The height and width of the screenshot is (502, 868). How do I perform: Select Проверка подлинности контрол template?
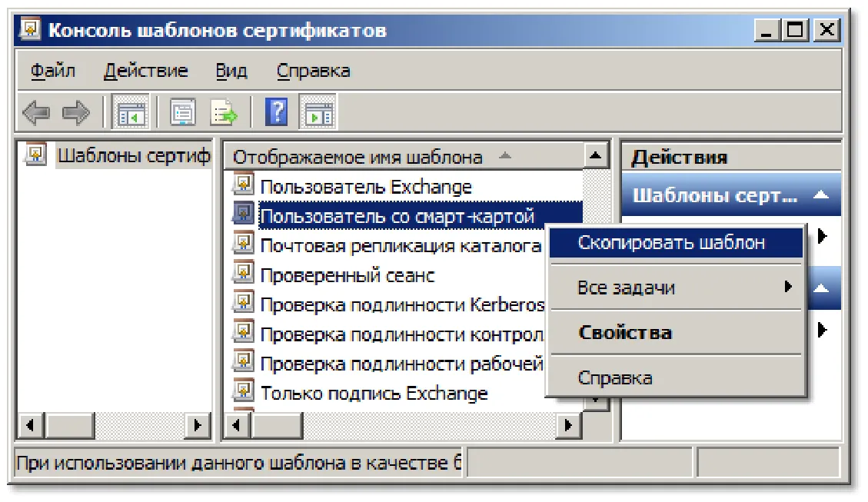tap(402, 334)
